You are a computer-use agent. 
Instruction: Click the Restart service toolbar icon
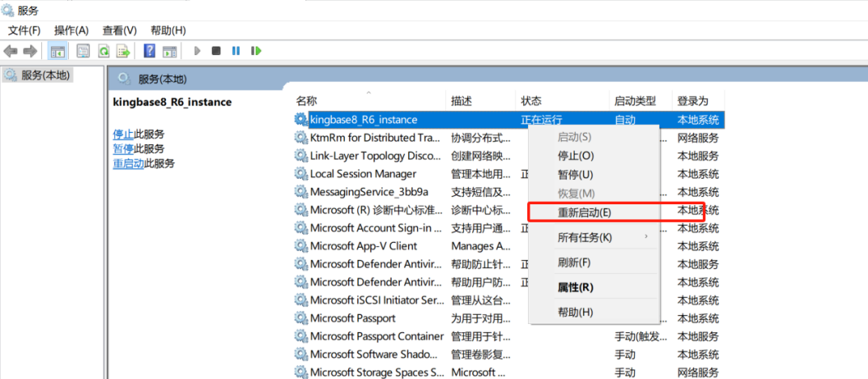(x=256, y=51)
